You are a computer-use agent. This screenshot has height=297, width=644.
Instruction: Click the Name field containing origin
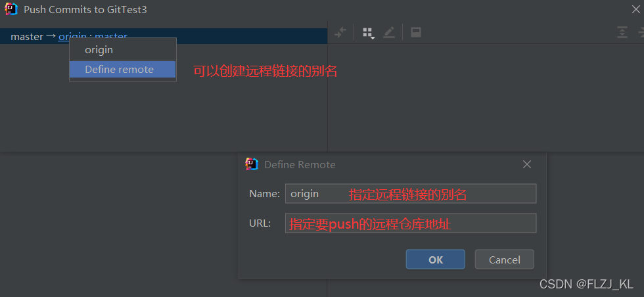tap(411, 193)
